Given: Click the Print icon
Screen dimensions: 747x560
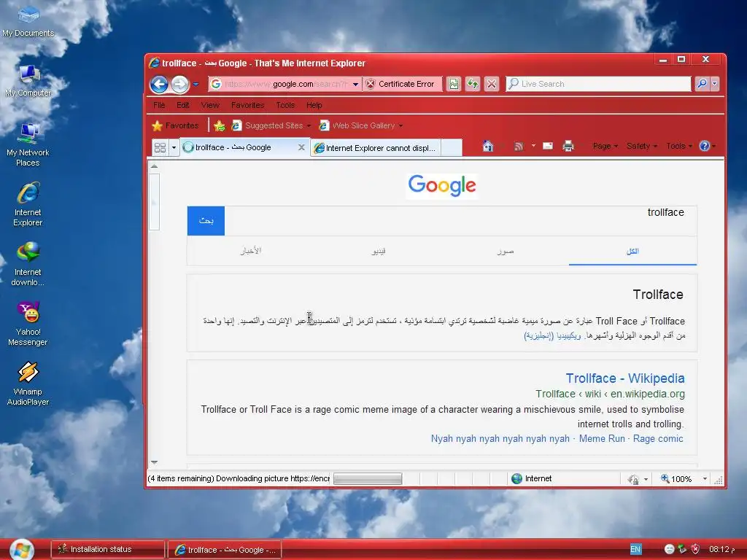Looking at the screenshot, I should coord(568,146).
